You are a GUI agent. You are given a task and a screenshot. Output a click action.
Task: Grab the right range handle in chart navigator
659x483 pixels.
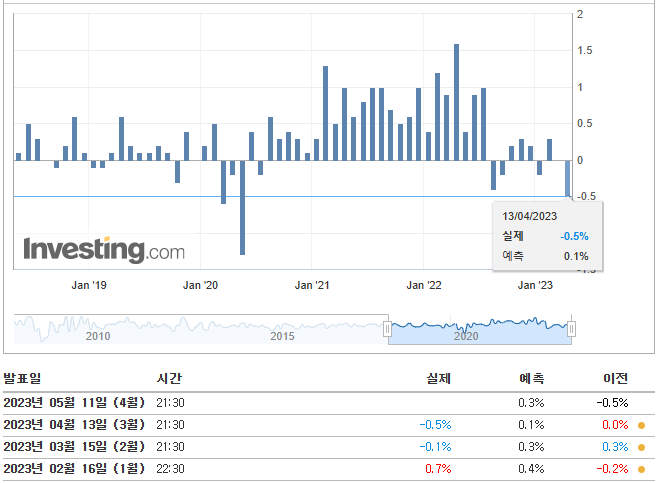pyautogui.click(x=571, y=329)
